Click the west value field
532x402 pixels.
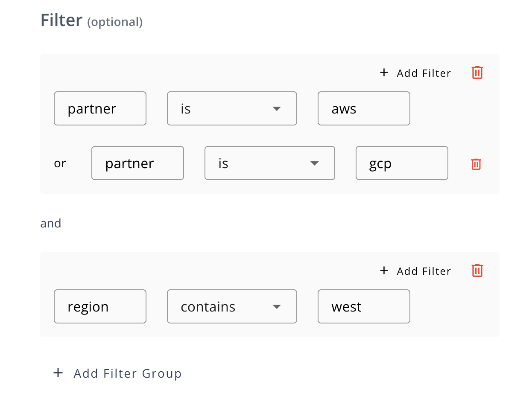click(364, 306)
